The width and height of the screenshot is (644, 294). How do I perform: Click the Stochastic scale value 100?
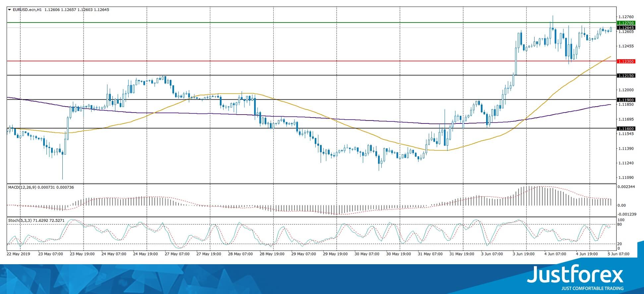tap(621, 220)
